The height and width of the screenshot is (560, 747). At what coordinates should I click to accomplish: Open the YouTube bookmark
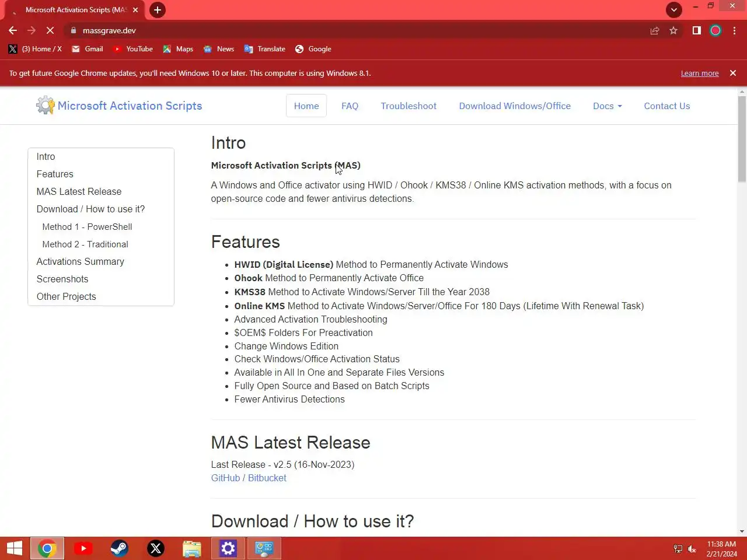point(133,49)
